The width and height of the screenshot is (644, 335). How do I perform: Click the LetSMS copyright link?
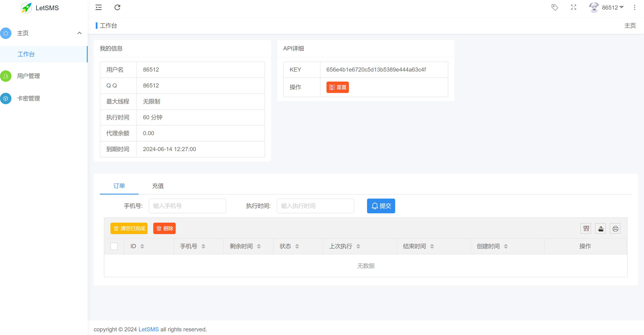(x=149, y=329)
